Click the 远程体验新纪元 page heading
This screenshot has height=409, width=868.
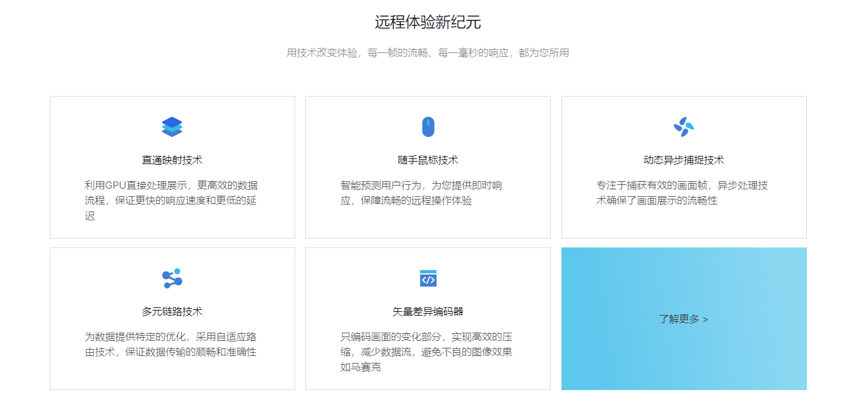(x=428, y=23)
